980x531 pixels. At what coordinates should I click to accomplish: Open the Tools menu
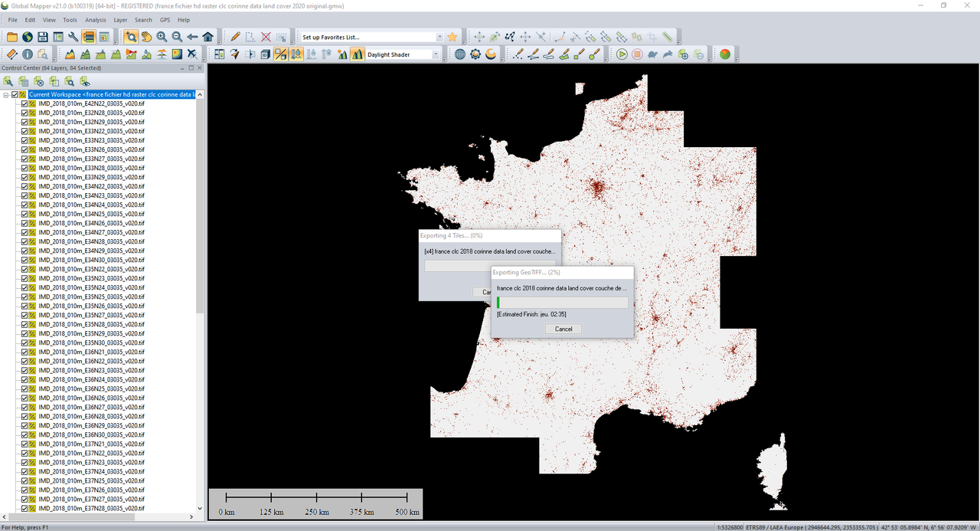pos(70,20)
